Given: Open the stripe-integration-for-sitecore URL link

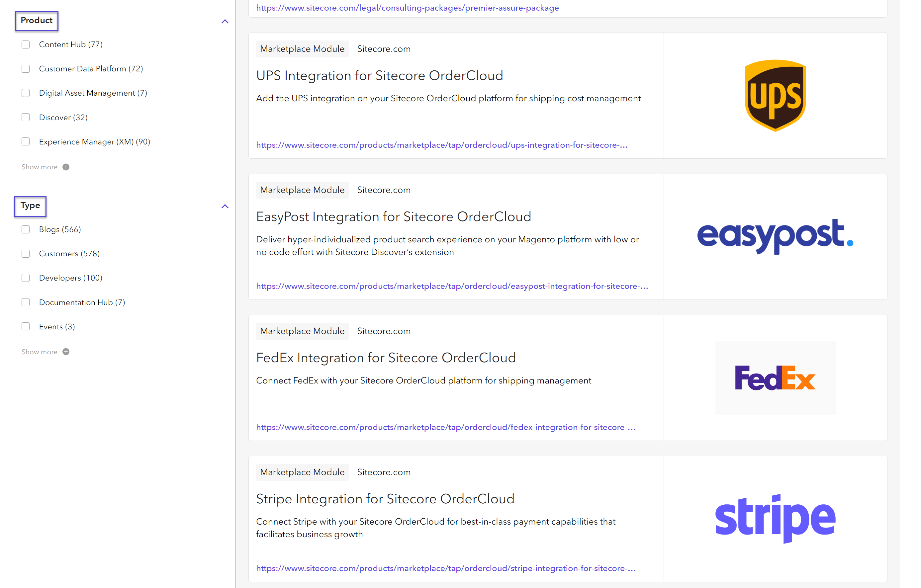Looking at the screenshot, I should coord(446,568).
